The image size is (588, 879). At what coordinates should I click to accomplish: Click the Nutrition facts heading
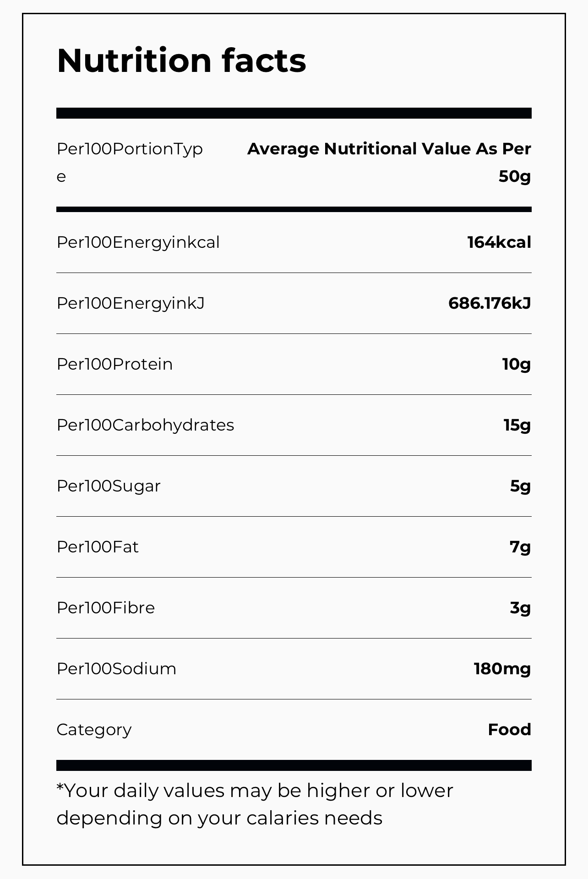point(181,60)
